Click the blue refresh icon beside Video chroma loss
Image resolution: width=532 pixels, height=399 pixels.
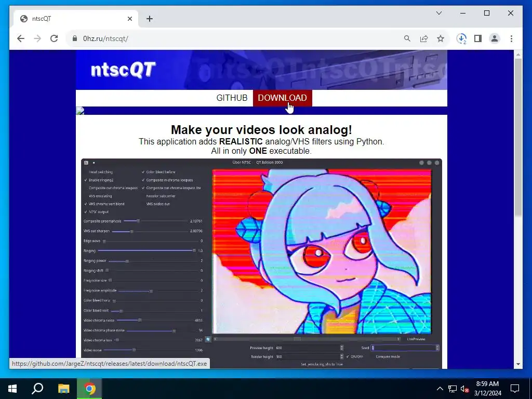(208, 339)
